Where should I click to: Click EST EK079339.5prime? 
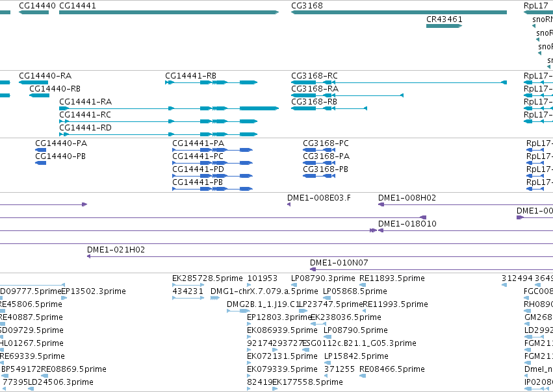tap(282, 369)
